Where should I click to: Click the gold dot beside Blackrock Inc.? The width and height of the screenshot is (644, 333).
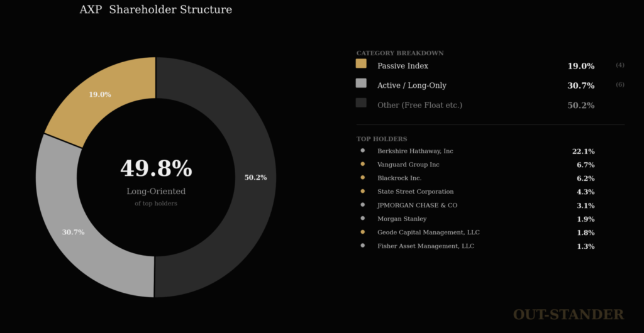coord(362,178)
